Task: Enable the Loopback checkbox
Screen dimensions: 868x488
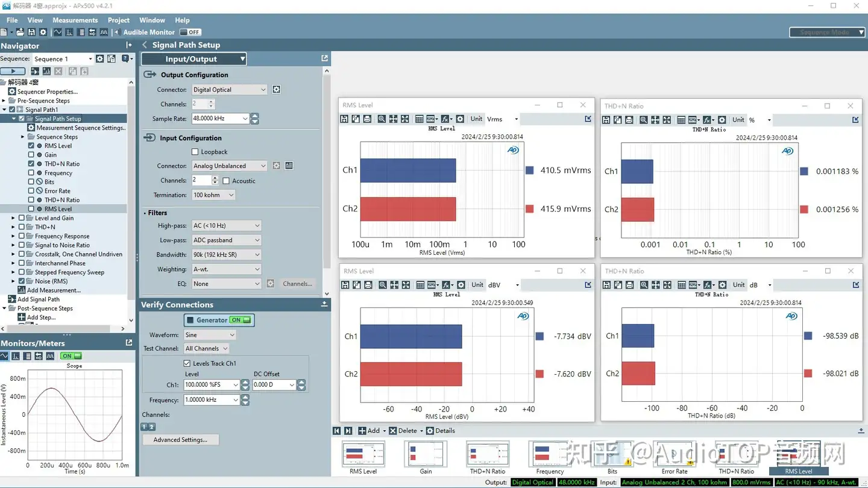Action: point(195,152)
